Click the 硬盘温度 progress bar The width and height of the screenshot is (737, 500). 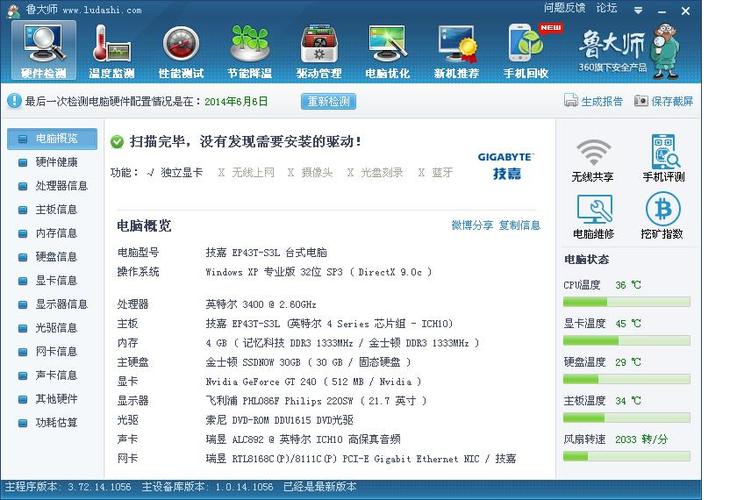tap(627, 379)
